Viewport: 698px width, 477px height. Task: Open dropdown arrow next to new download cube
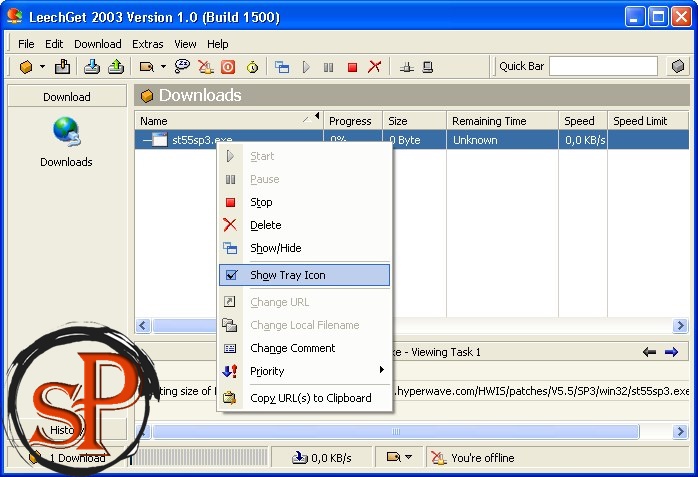[x=42, y=67]
